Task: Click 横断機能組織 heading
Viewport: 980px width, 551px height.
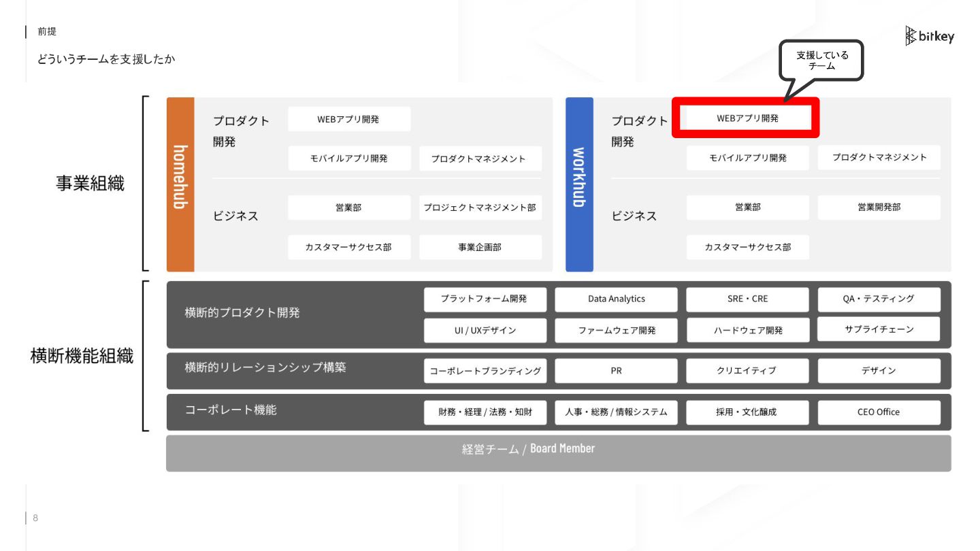Action: [82, 356]
